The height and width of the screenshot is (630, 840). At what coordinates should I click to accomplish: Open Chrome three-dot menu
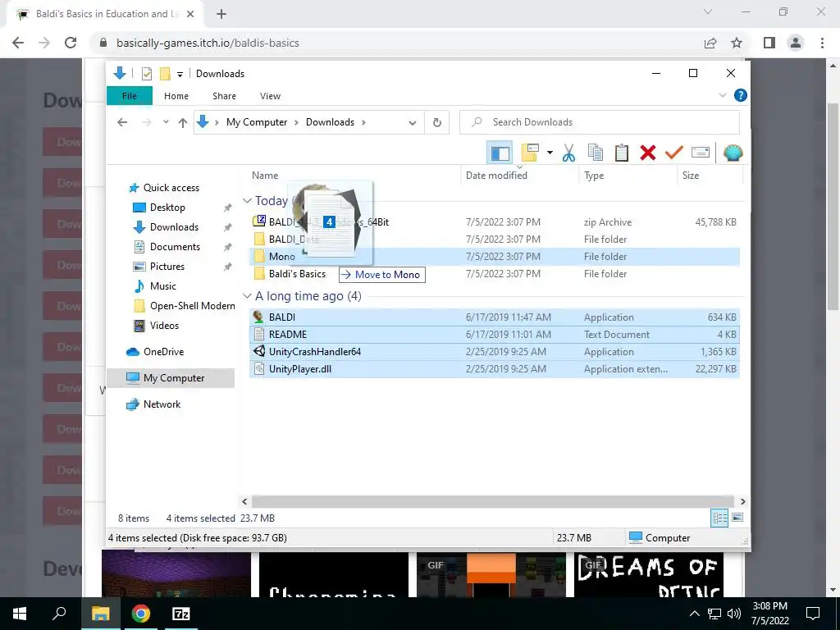tap(822, 43)
